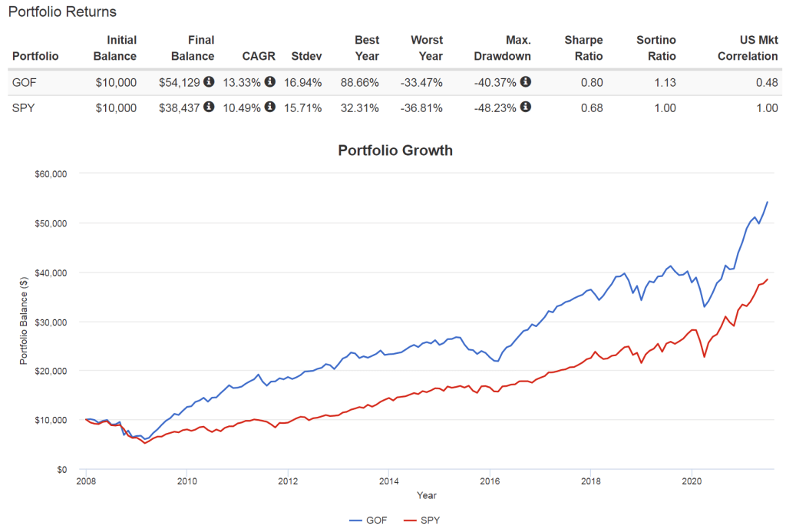This screenshot has width=786, height=532.
Task: Click the 2014 tick on the year axis
Action: pyautogui.click(x=388, y=481)
